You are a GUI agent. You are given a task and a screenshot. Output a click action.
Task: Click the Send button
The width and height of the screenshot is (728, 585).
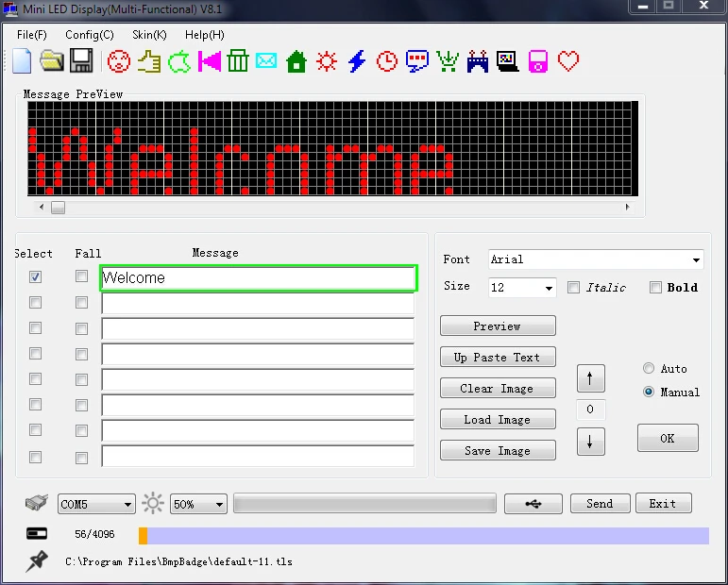(x=600, y=503)
